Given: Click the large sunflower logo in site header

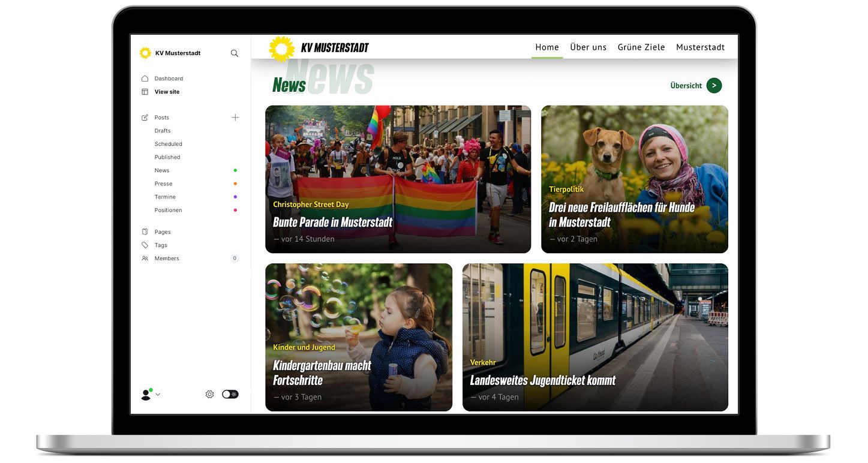Looking at the screenshot, I should click(282, 49).
